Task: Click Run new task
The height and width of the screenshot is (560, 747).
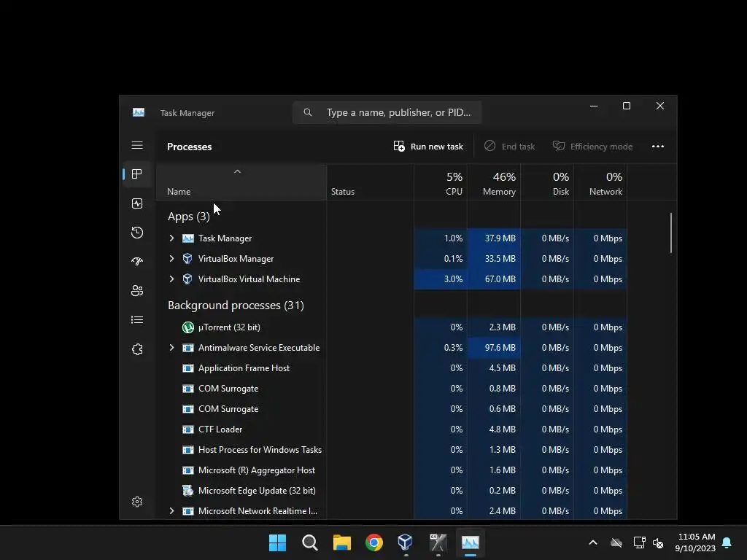Action: click(x=428, y=146)
